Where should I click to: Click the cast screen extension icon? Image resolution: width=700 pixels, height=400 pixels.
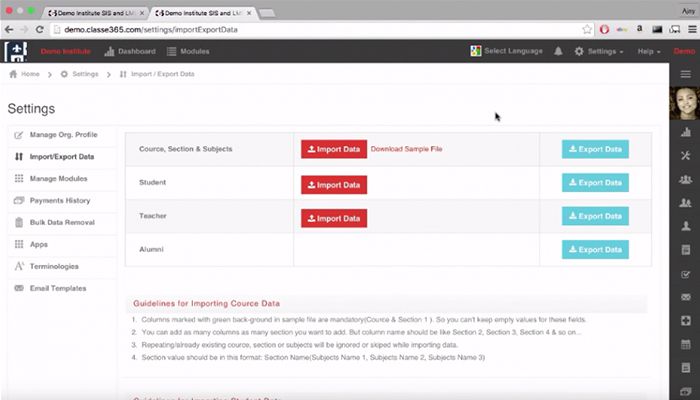[x=675, y=29]
